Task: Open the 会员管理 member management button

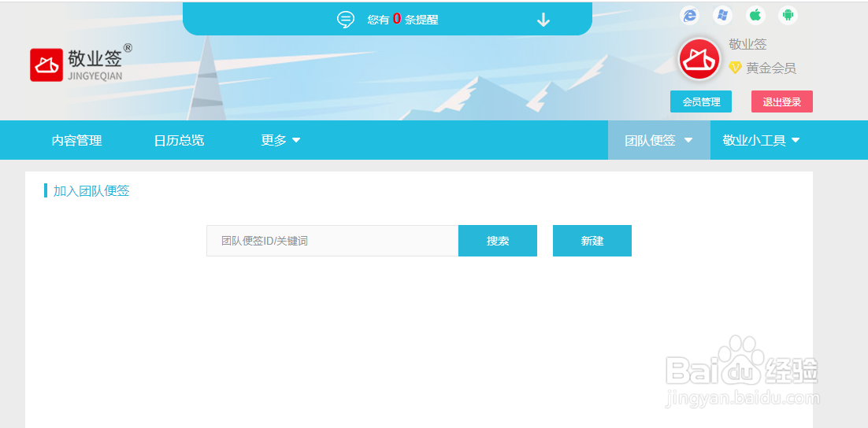Action: click(701, 101)
